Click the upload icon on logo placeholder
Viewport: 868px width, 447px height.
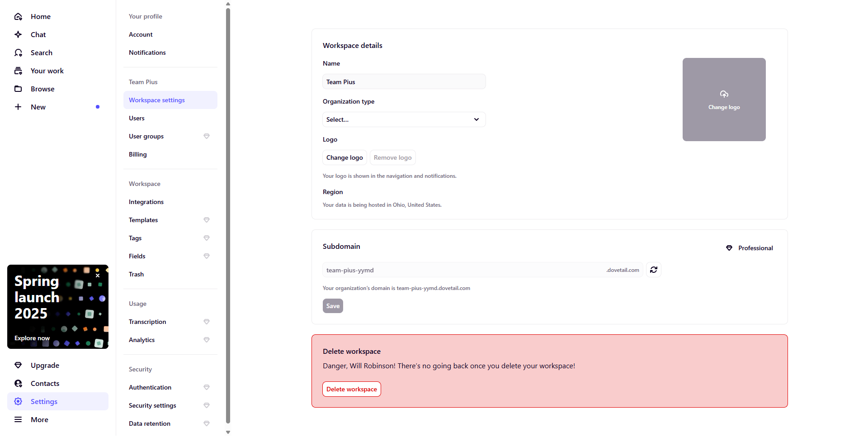[724, 94]
